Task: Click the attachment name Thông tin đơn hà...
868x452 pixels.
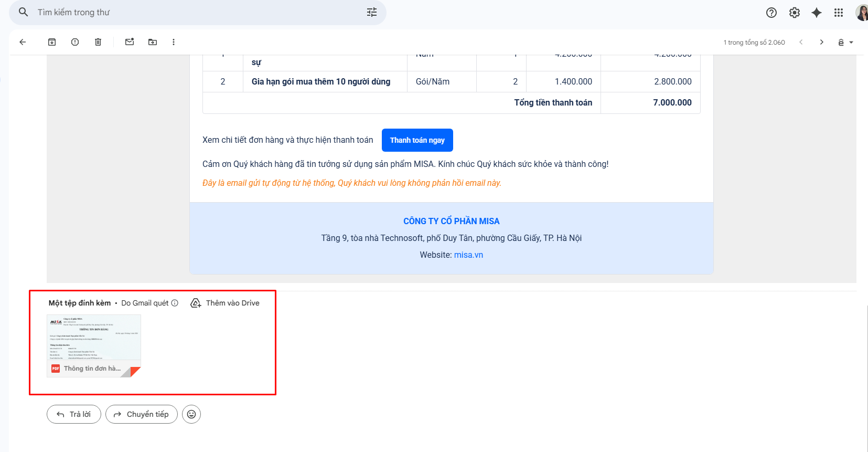Action: [92, 369]
